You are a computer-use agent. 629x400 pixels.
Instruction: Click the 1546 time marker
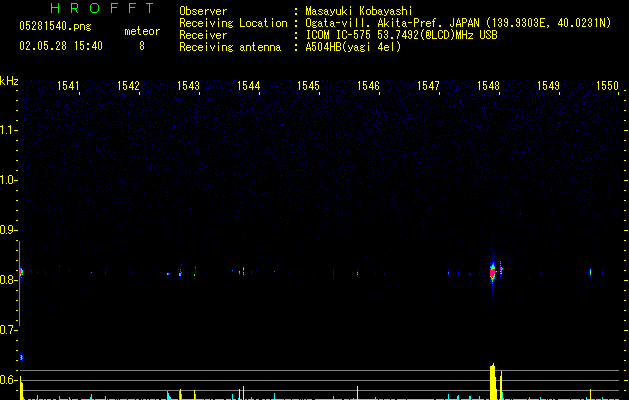pos(368,86)
